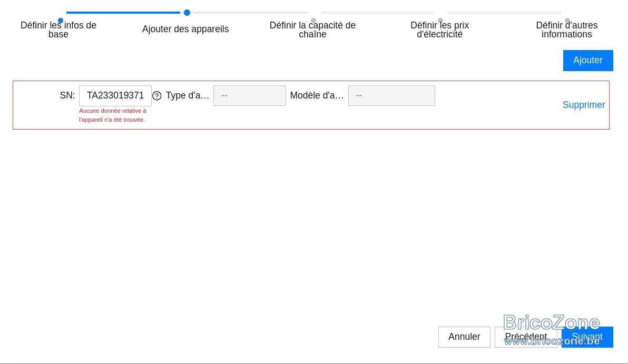The height and width of the screenshot is (364, 628).
Task: Select step "Définir les prix d'électricité"
Action: pos(439,29)
